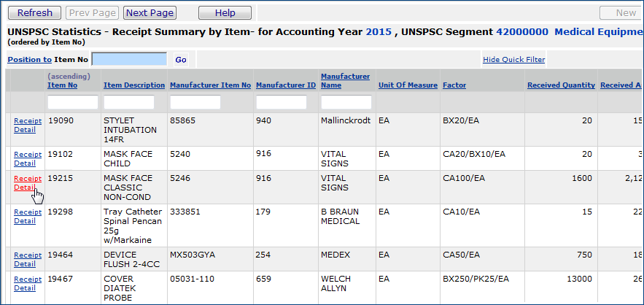This screenshot has height=305, width=644.
Task: Go to Next Page
Action: (150, 13)
